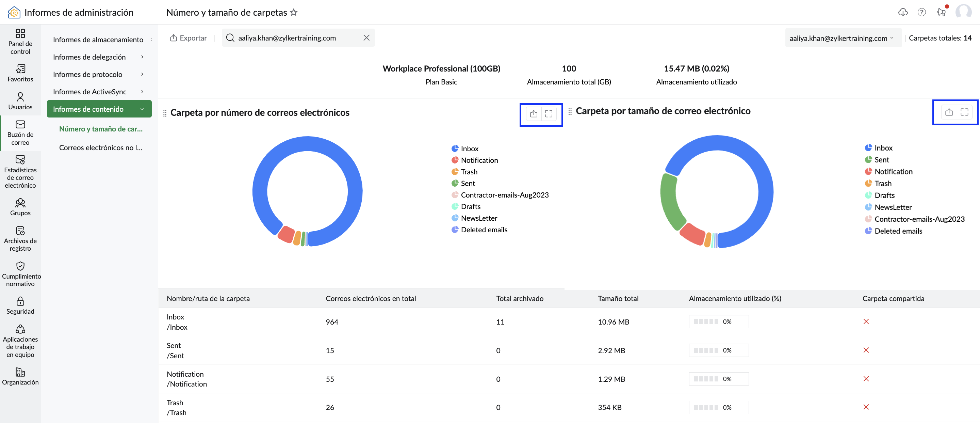This screenshot has width=980, height=423.
Task: Go to the Usuarios section
Action: click(20, 101)
